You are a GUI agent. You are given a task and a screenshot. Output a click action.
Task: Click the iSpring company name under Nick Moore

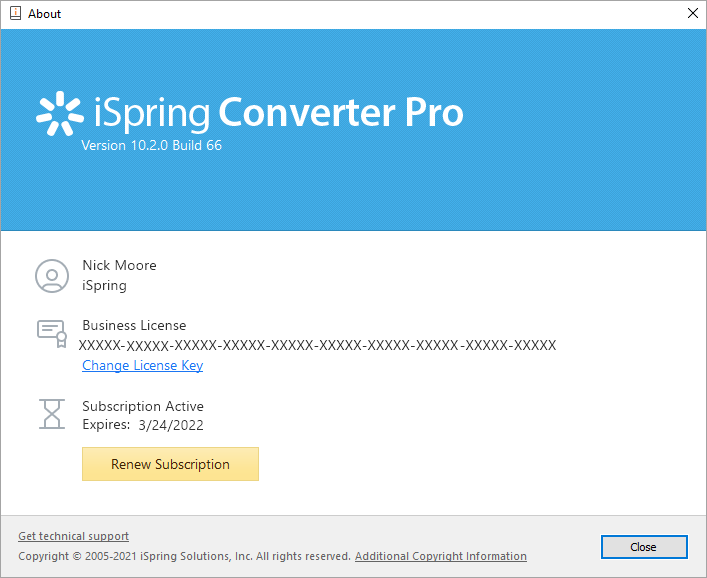[x=104, y=285]
